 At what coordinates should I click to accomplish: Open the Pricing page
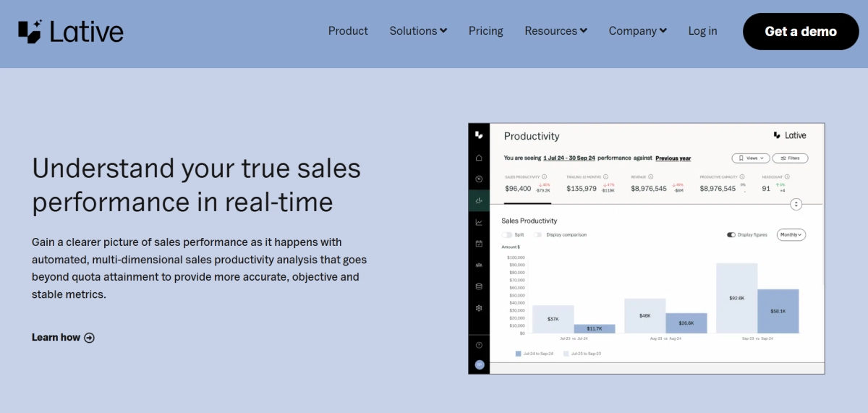click(485, 31)
